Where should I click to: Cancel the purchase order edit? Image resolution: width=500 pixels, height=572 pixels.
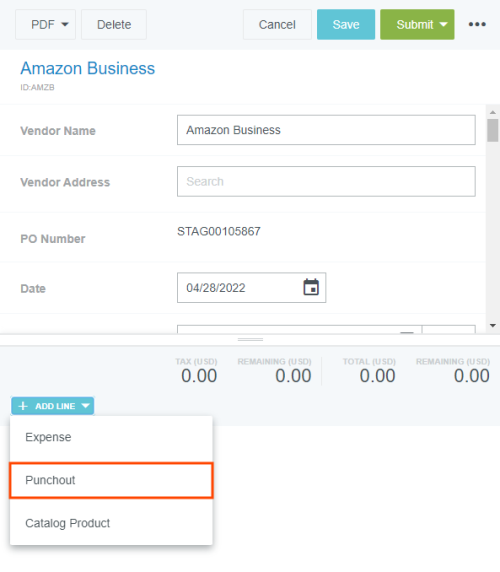coord(277,24)
